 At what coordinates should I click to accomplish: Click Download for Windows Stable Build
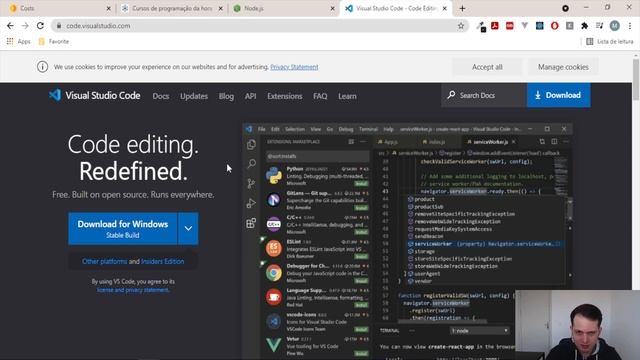coord(123,229)
